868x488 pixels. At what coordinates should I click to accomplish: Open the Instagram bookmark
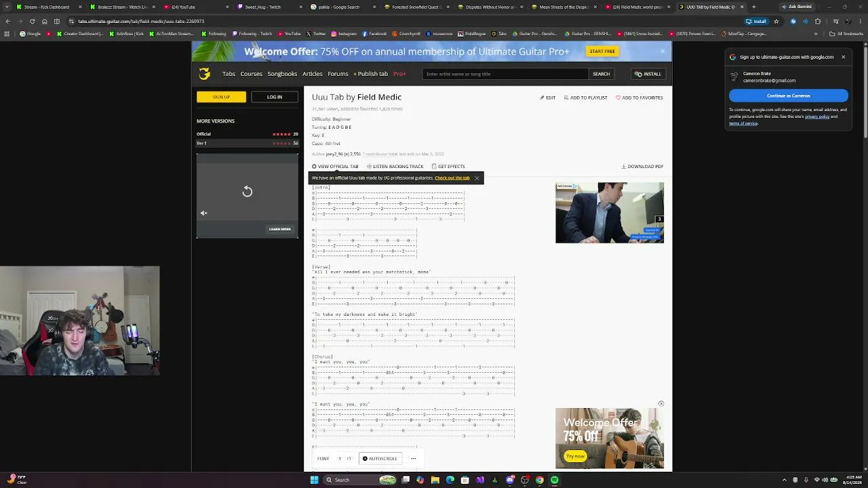pos(344,33)
